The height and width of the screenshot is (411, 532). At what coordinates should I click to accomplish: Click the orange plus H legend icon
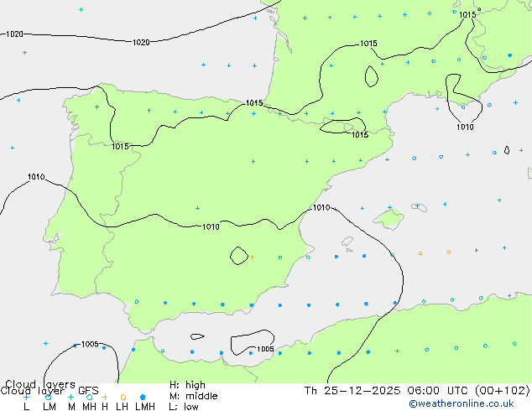[105, 397]
